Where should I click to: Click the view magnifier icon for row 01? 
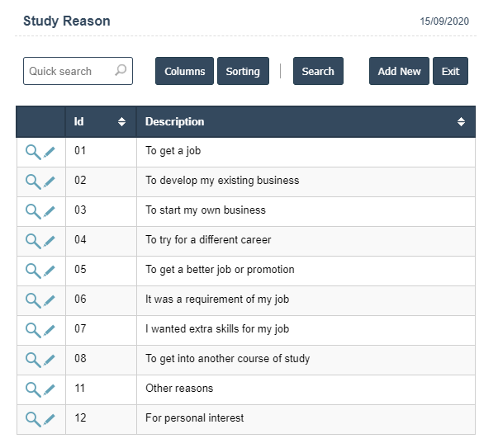32,152
